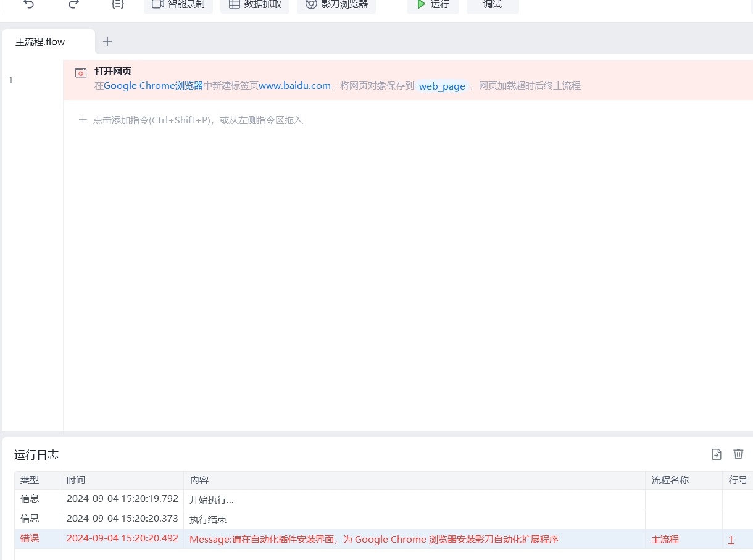This screenshot has width=753, height=560.
Task: Click the undo arrow icon
Action: point(28,4)
